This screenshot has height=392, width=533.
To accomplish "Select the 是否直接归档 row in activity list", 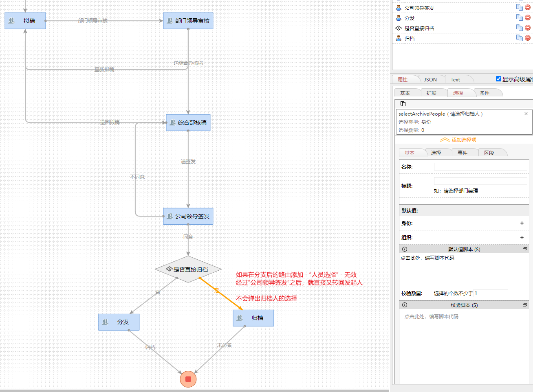I will [463, 28].
